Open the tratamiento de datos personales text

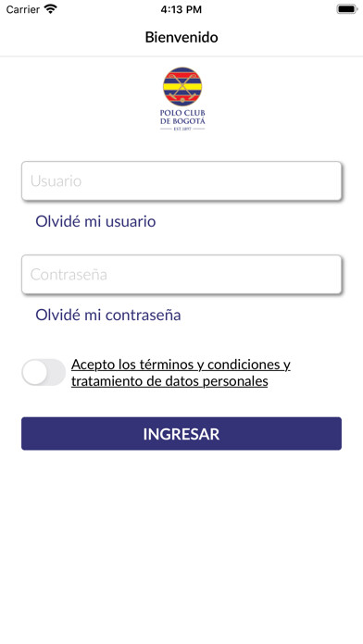pyautogui.click(x=169, y=380)
